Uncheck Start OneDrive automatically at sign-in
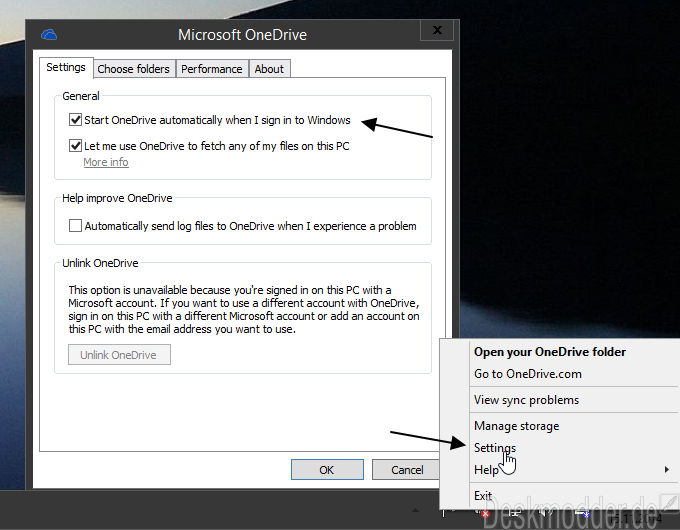This screenshot has width=680, height=530. pos(75,120)
